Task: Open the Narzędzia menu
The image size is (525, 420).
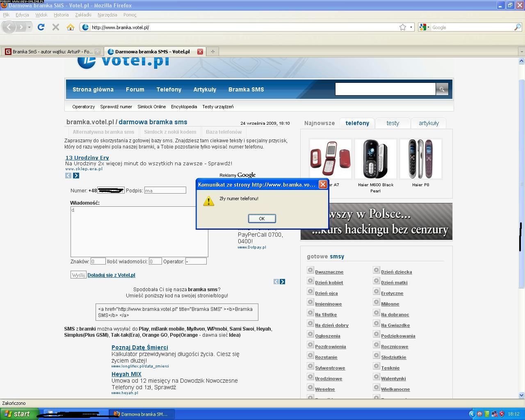Action: (x=107, y=15)
